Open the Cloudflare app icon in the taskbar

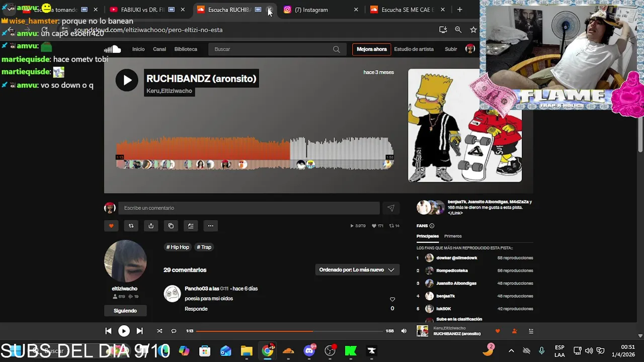click(288, 351)
